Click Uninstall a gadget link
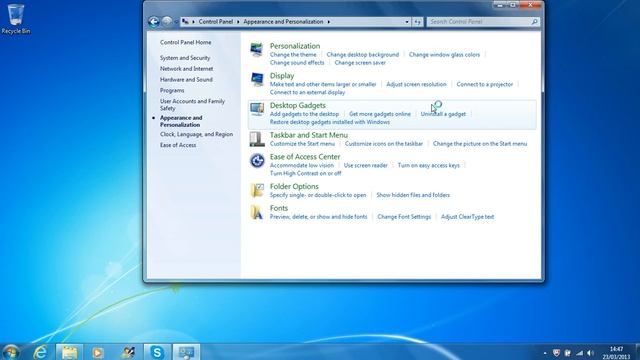Screen dimensions: 640x360 coord(443,114)
